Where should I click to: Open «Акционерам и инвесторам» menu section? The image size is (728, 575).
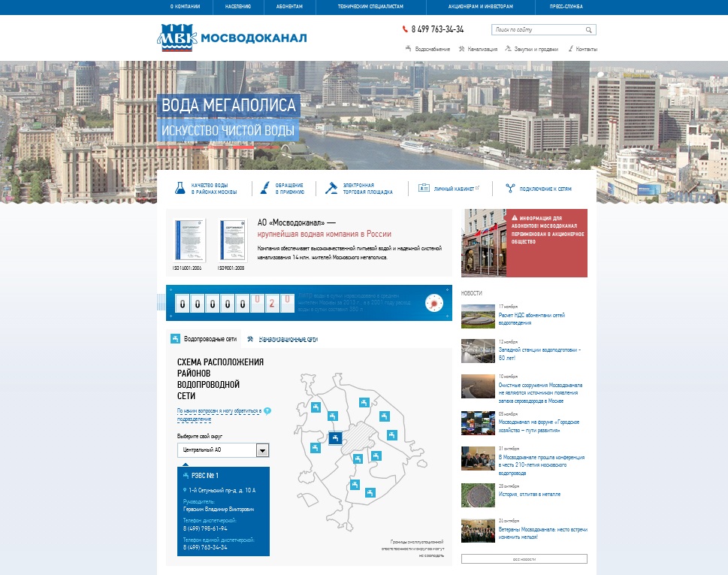(481, 7)
